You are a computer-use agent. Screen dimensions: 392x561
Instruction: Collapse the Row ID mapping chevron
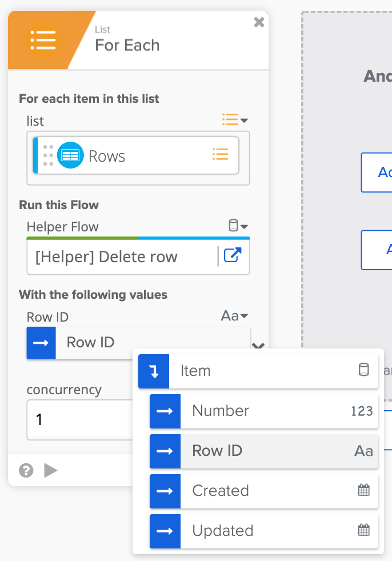point(258,346)
